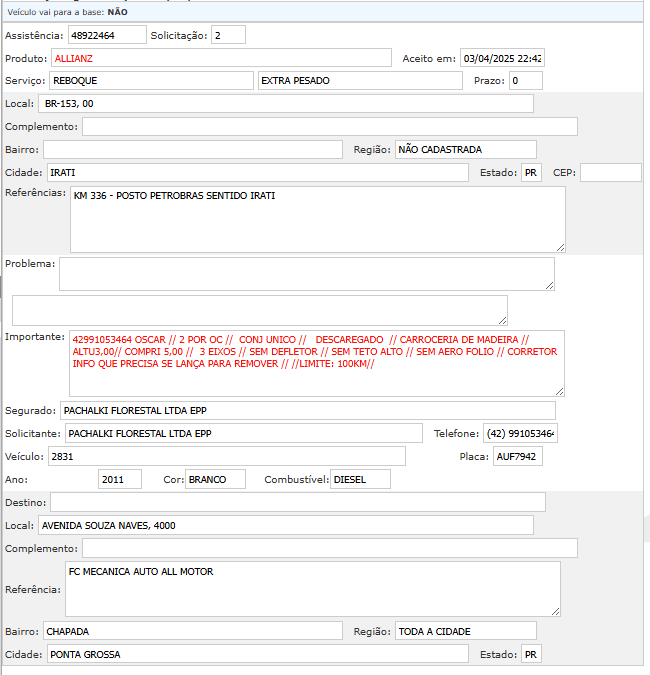Click the resize handle of Referências textarea
Image resolution: width=650 pixels, height=675 pixels.
tap(560, 248)
